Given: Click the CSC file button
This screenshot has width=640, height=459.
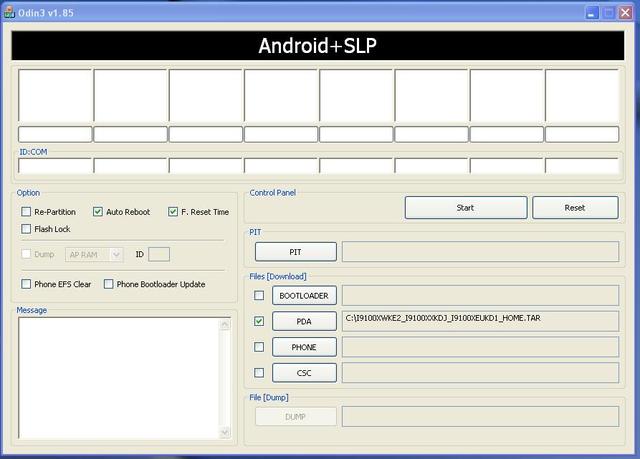Looking at the screenshot, I should point(304,373).
